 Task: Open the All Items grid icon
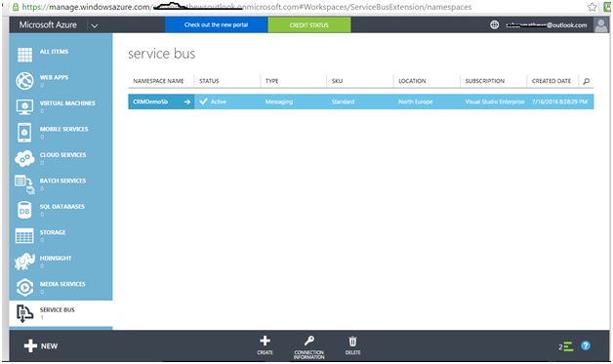coord(24,55)
